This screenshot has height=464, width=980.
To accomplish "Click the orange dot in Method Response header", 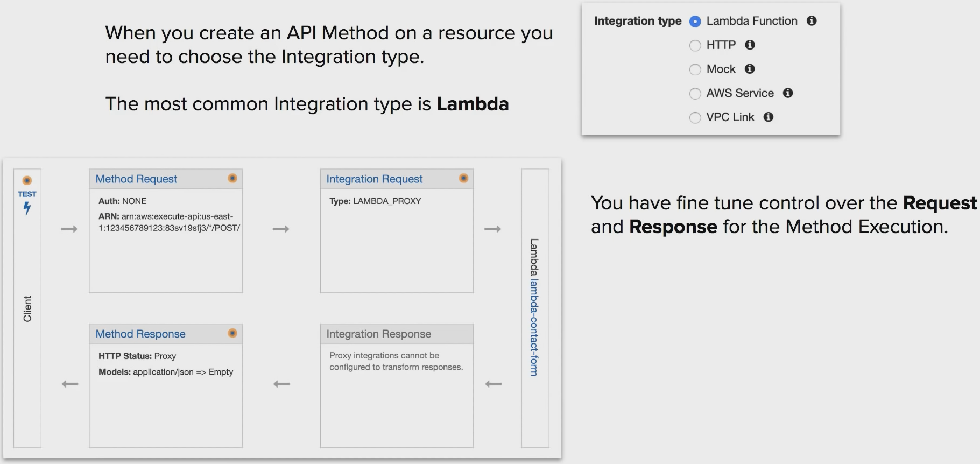I will point(232,334).
